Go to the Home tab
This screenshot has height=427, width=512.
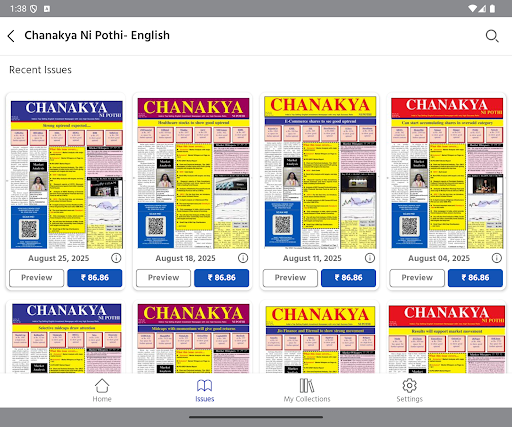102,390
